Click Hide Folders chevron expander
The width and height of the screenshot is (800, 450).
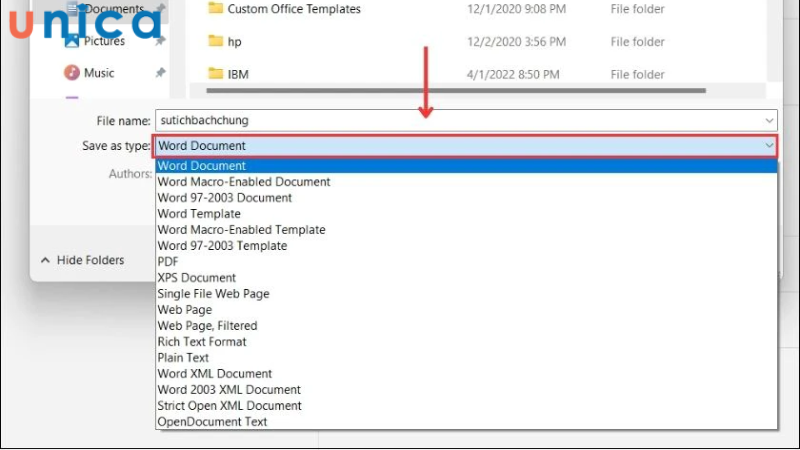click(45, 260)
